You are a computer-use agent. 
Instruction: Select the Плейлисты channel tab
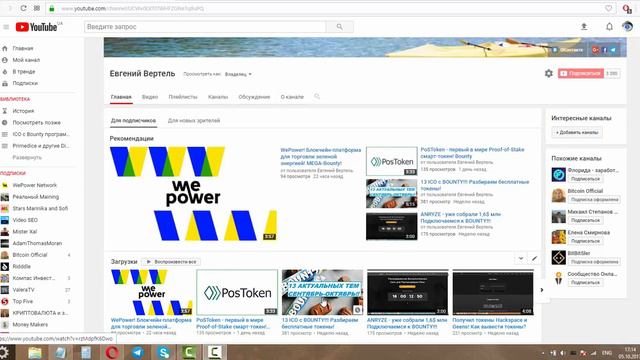click(x=183, y=97)
